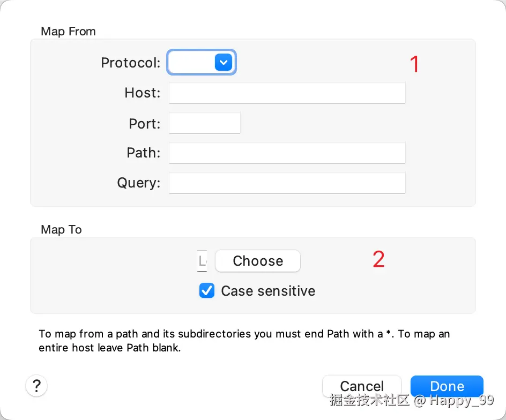
Task: Click into the Path input field
Action: 287,153
